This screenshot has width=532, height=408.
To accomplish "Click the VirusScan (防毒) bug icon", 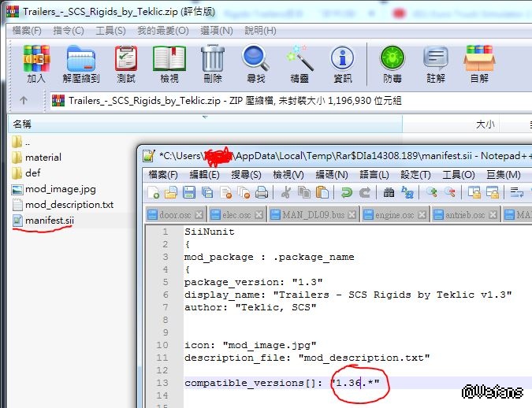I will click(392, 64).
